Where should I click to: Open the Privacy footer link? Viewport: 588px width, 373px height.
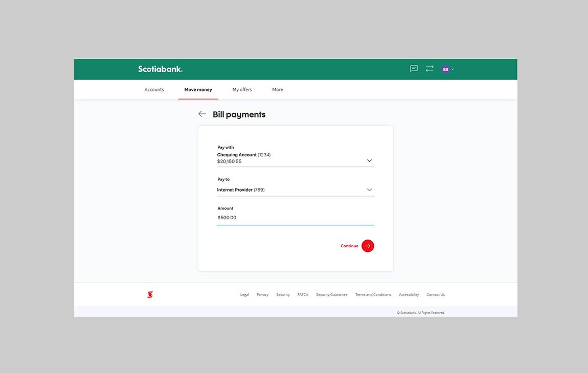[262, 295]
